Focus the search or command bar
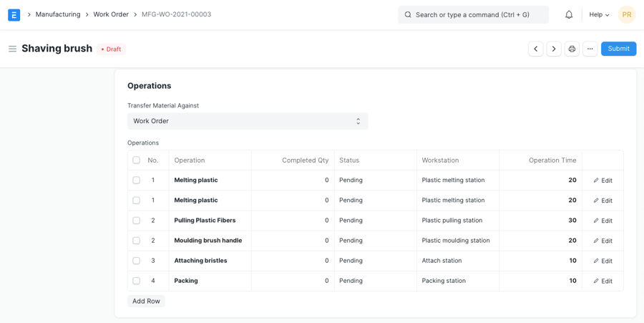This screenshot has height=323, width=644. [x=473, y=14]
